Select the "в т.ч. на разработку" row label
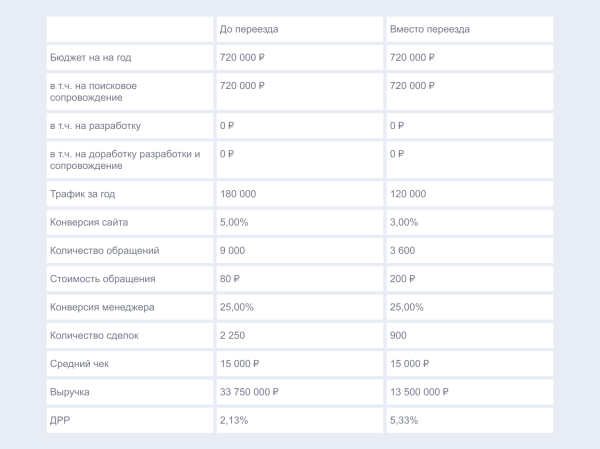The height and width of the screenshot is (449, 600). pyautogui.click(x=96, y=126)
